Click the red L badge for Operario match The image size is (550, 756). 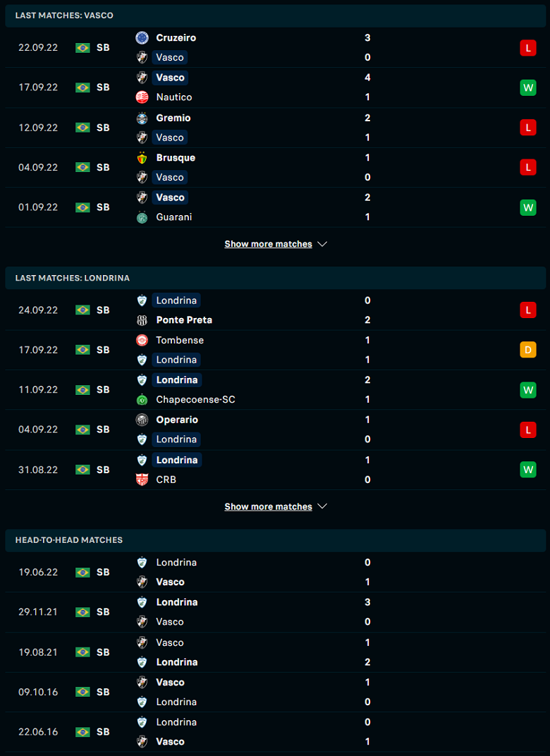pos(528,429)
